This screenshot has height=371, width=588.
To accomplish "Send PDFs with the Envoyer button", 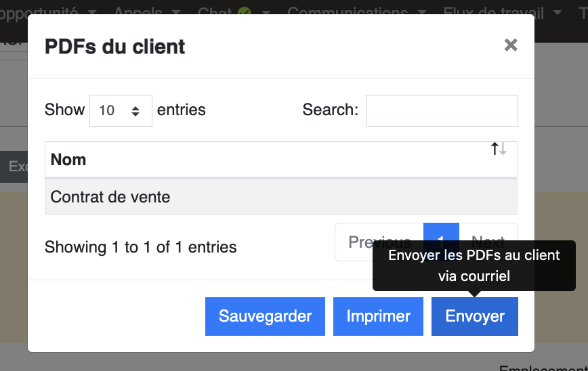I will click(475, 316).
